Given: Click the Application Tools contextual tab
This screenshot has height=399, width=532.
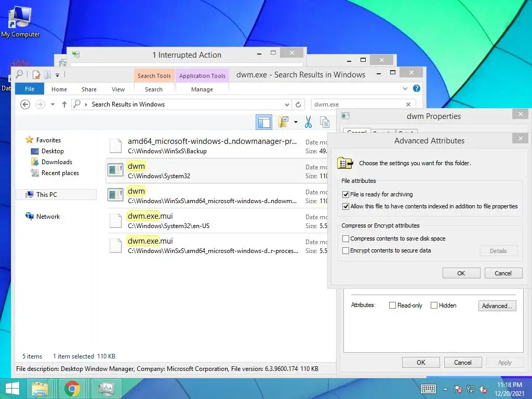Looking at the screenshot, I should pyautogui.click(x=202, y=76).
